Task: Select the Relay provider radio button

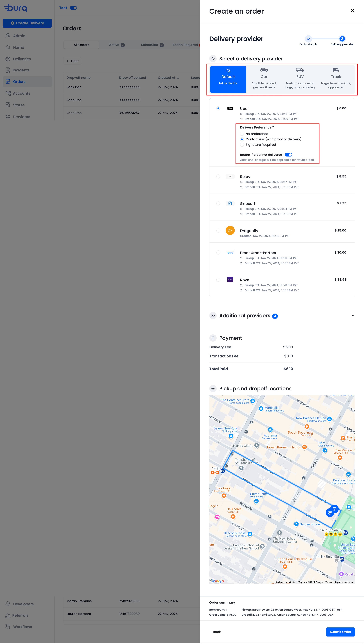Action: (x=218, y=176)
